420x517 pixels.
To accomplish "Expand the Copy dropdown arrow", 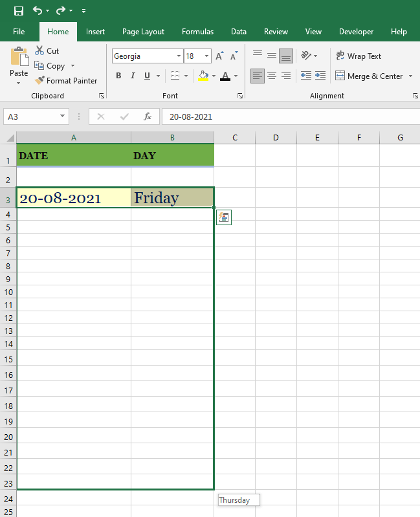I will click(72, 66).
